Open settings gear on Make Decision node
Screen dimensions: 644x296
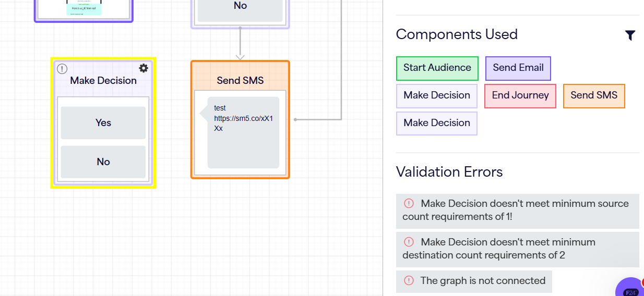[x=144, y=68]
